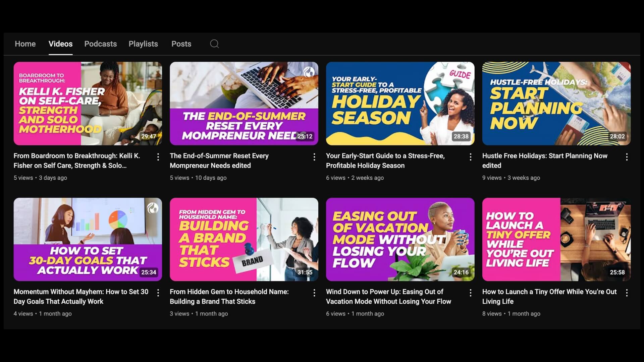Screen dimensions: 644x362
Task: Open the Start Planning Now thumbnail
Action: click(x=556, y=103)
